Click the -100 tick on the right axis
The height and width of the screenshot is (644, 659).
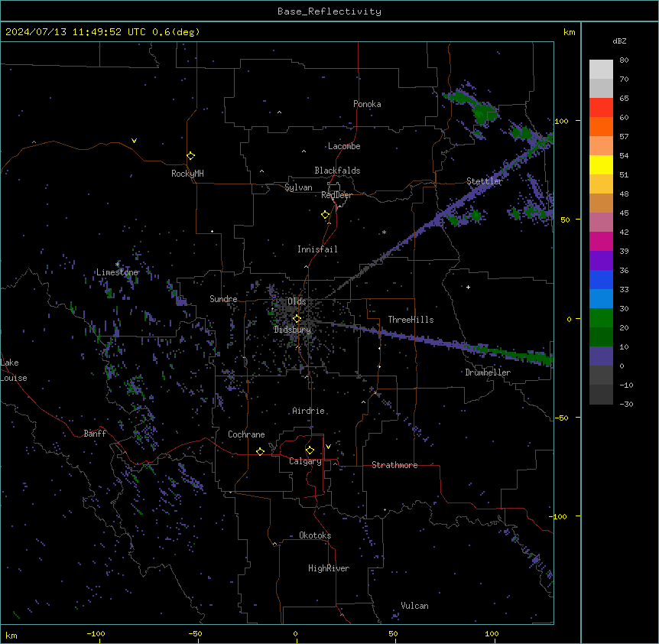tap(559, 516)
